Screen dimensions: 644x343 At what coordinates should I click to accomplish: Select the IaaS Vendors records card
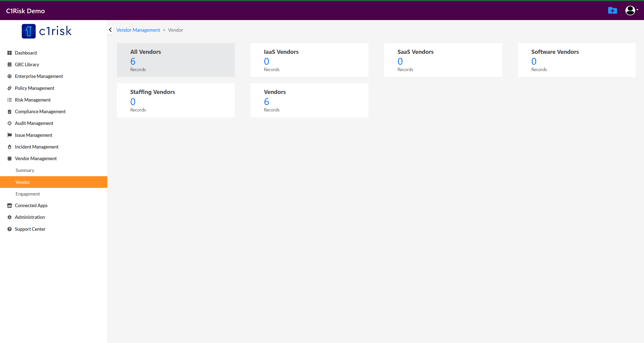[x=309, y=60]
